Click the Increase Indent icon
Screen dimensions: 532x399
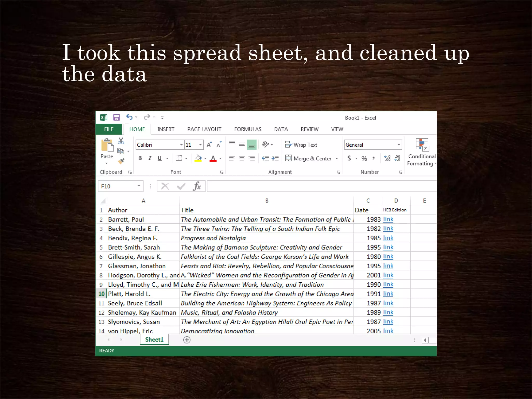pos(275,158)
